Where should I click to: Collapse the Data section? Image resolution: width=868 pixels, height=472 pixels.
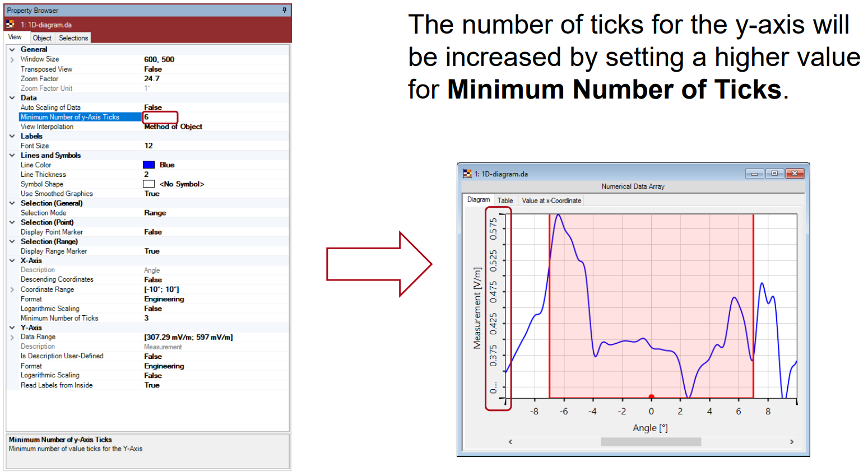[x=12, y=97]
